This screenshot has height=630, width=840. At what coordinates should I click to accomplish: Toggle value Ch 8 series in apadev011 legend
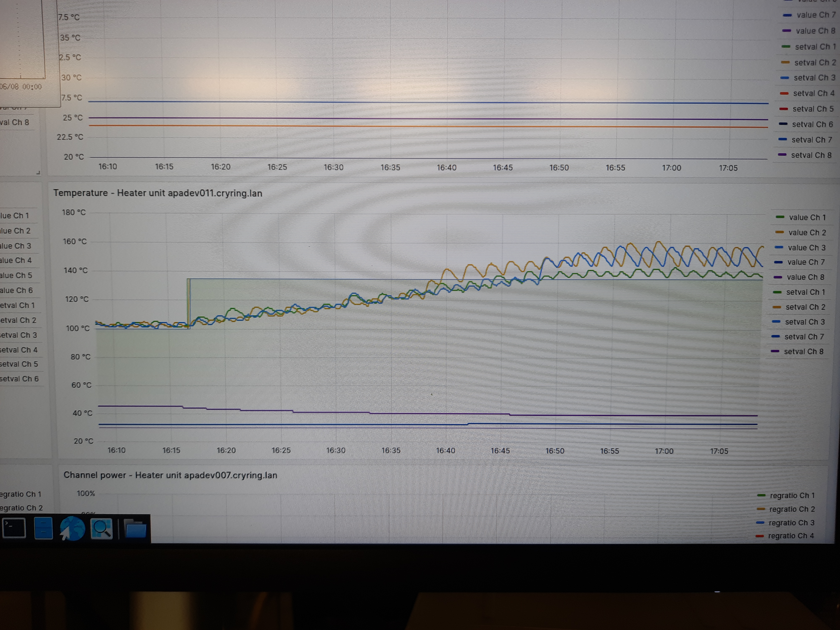point(805,277)
